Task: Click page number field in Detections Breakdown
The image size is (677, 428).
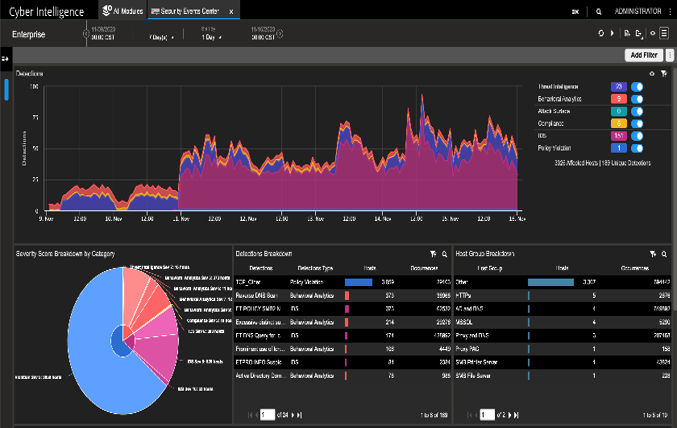Action: coord(267,414)
